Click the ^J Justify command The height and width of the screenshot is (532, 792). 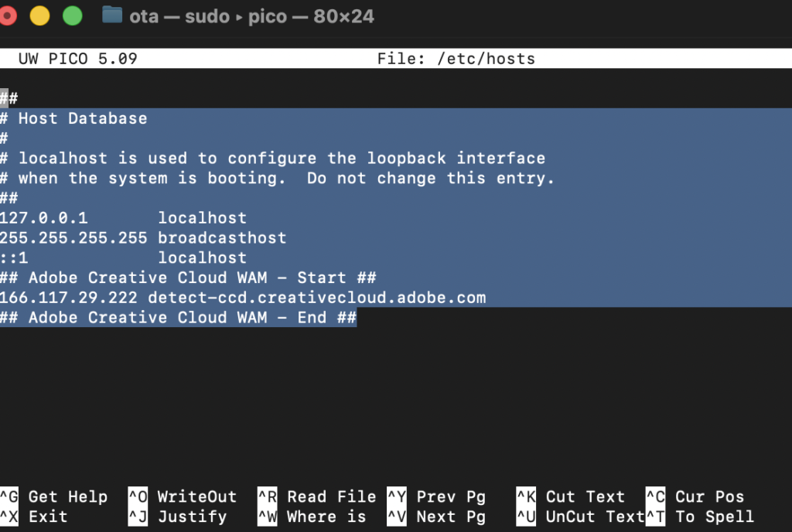(177, 517)
